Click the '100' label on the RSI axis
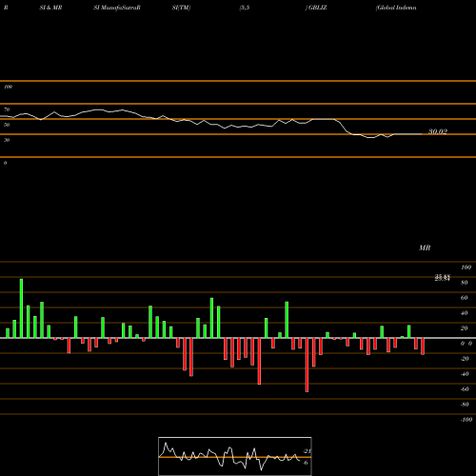 8,87
